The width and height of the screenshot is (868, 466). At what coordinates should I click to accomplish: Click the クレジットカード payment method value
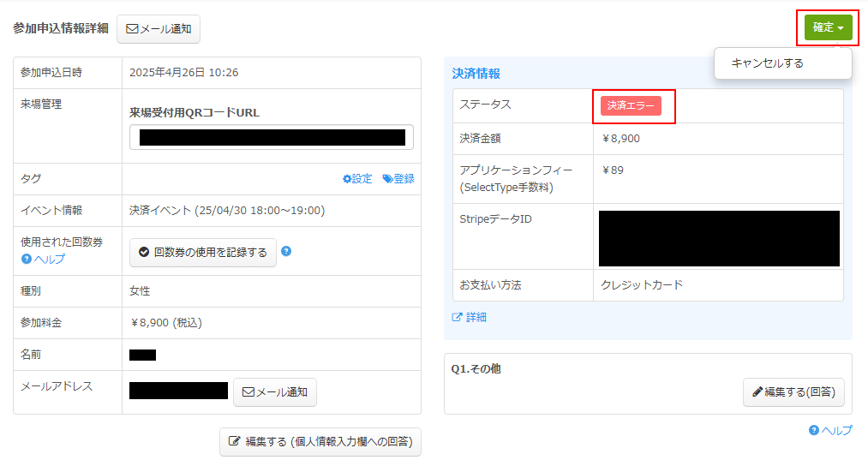click(642, 285)
